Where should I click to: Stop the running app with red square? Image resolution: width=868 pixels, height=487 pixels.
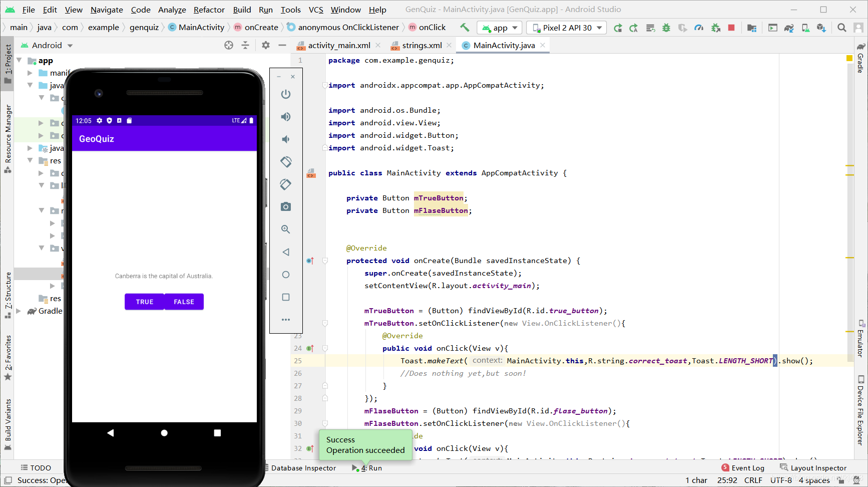click(731, 28)
